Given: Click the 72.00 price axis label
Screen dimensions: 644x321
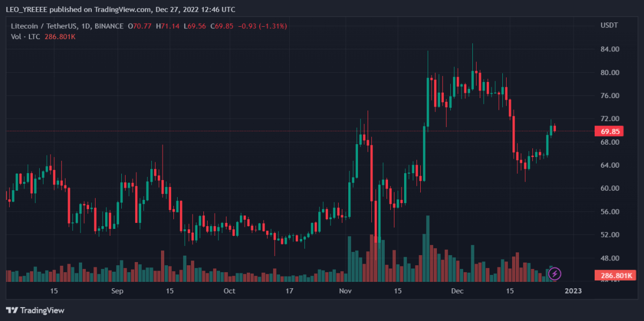Looking at the screenshot, I should click(x=611, y=118).
